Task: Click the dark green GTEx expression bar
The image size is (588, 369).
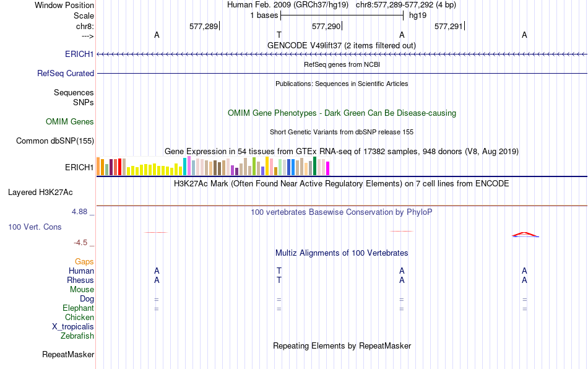Action: 314,166
